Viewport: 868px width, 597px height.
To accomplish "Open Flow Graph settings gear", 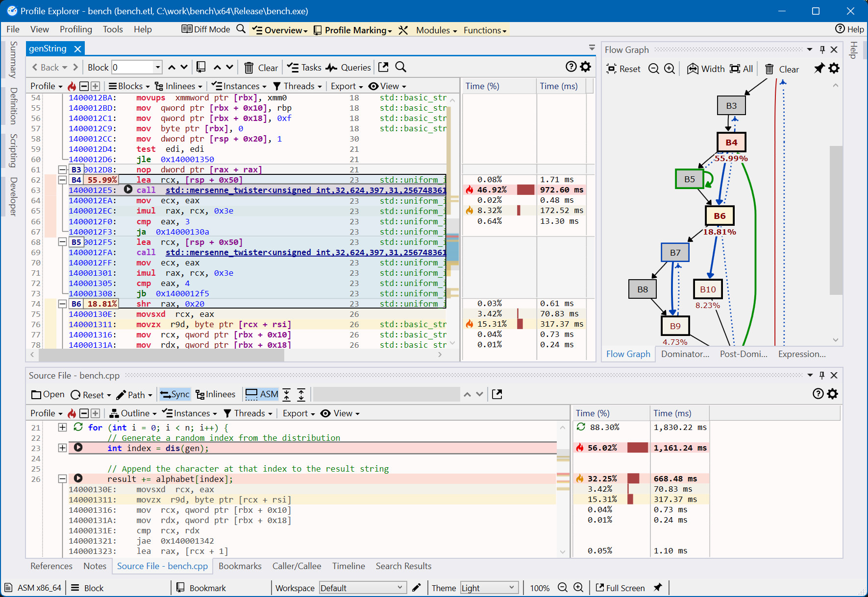I will [x=834, y=69].
